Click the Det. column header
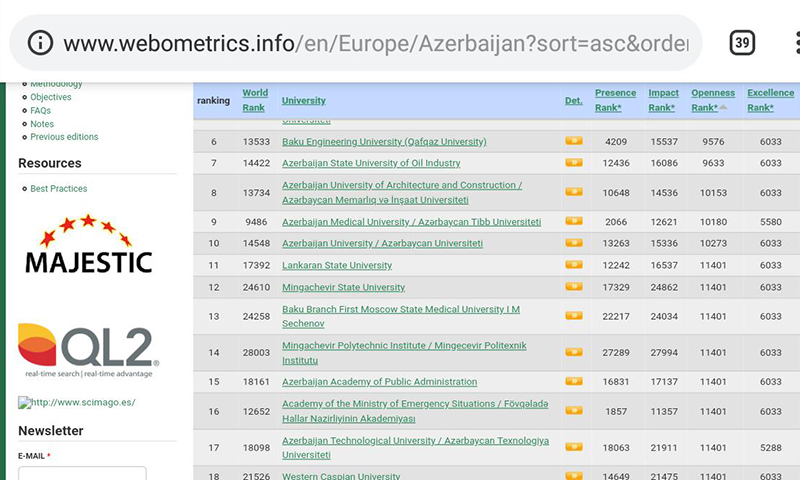 coord(573,100)
